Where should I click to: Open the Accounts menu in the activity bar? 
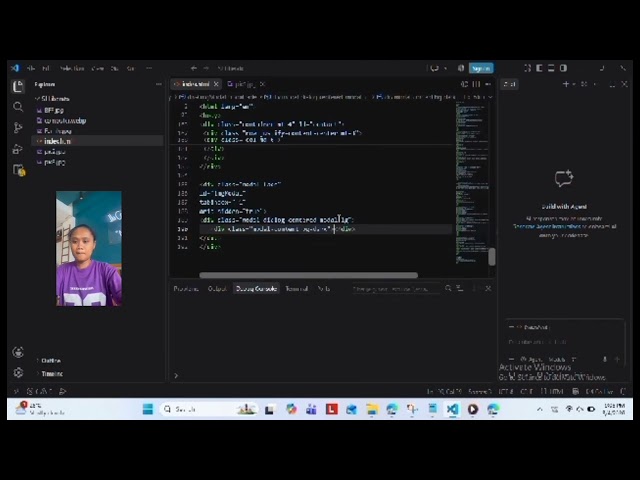click(x=18, y=352)
